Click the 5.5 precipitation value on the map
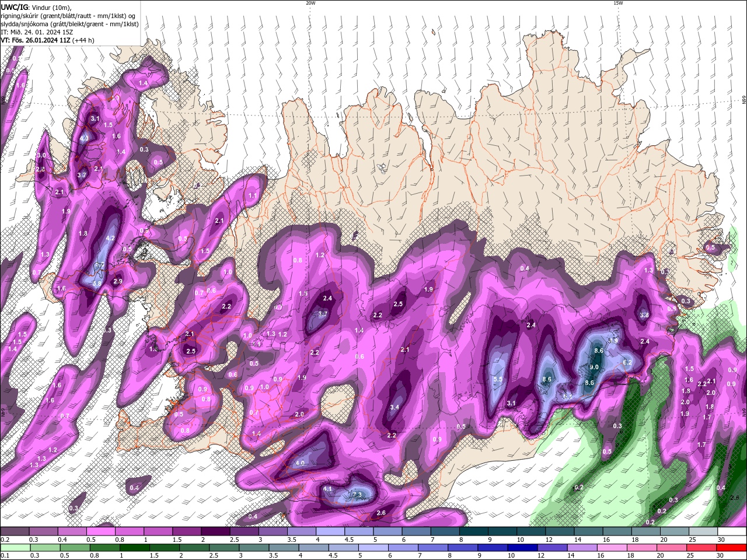The height and width of the screenshot is (560, 747). coord(498,379)
